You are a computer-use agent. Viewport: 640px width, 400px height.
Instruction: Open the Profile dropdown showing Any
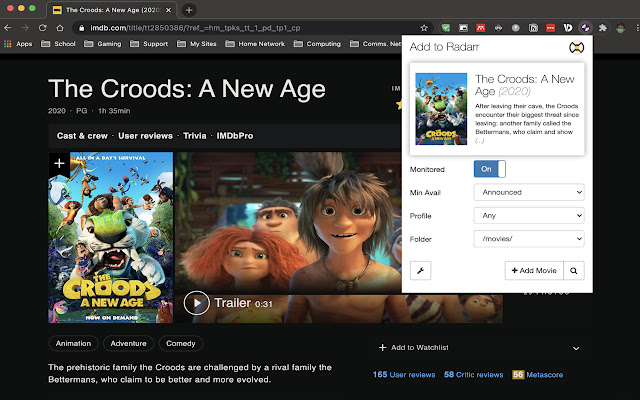[x=529, y=216]
